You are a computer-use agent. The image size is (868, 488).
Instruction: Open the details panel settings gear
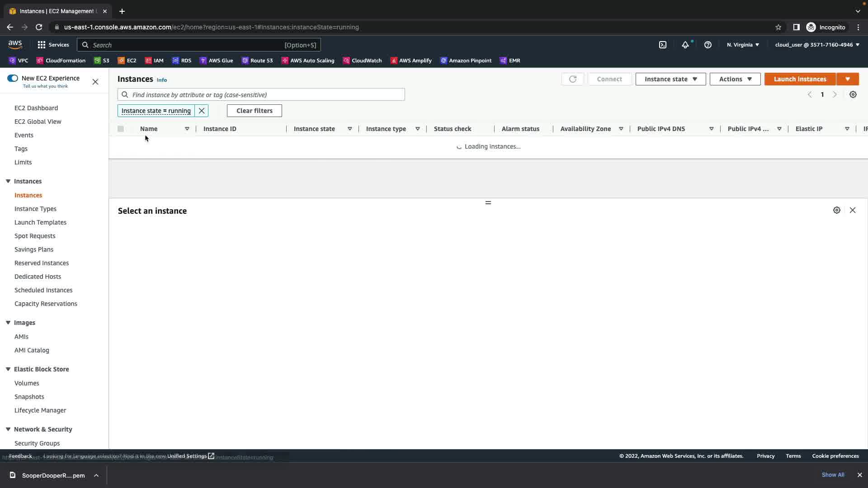pyautogui.click(x=836, y=210)
